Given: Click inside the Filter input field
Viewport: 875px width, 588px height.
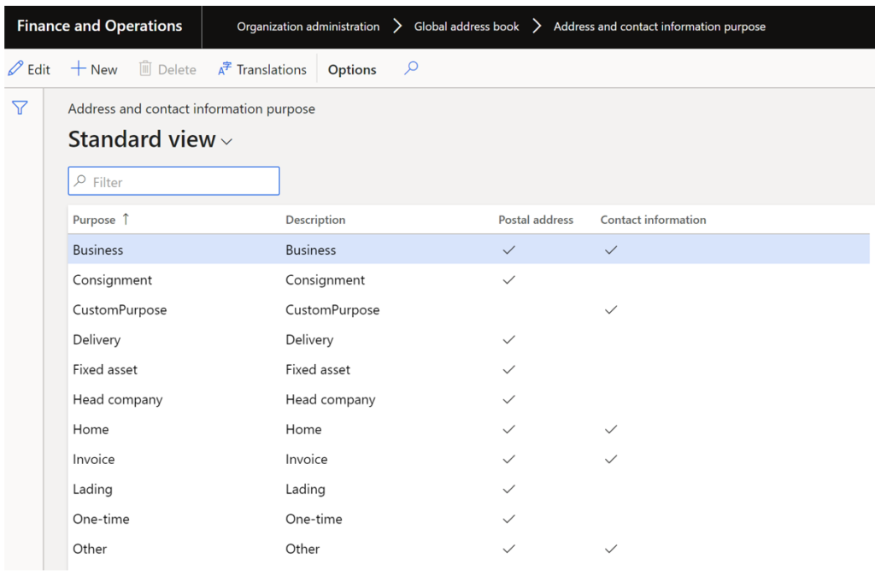Looking at the screenshot, I should pos(171,180).
